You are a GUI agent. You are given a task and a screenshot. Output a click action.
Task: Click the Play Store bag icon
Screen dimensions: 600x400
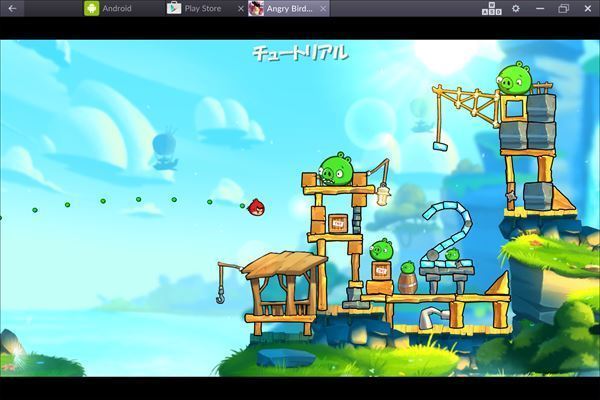point(174,8)
